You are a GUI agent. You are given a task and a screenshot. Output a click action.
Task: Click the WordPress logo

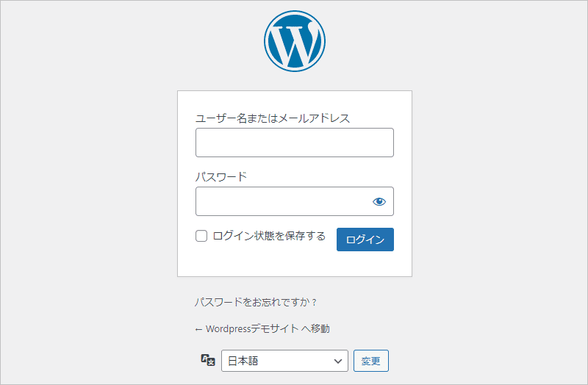click(294, 41)
